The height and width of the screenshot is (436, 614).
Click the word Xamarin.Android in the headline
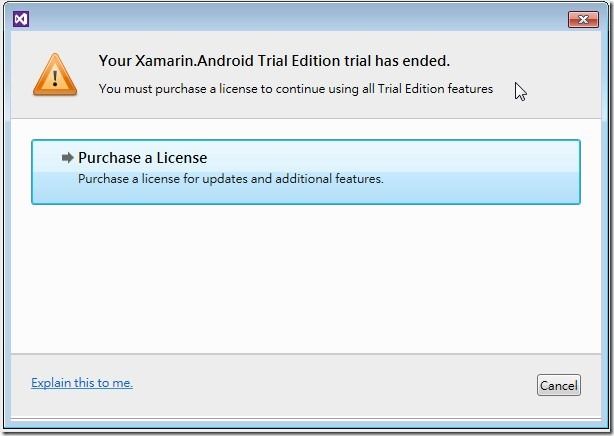(x=194, y=61)
